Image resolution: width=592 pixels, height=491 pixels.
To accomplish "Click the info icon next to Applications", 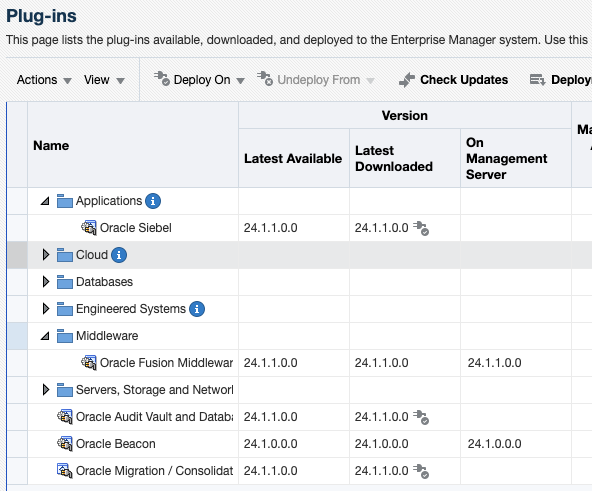I will pos(153,201).
